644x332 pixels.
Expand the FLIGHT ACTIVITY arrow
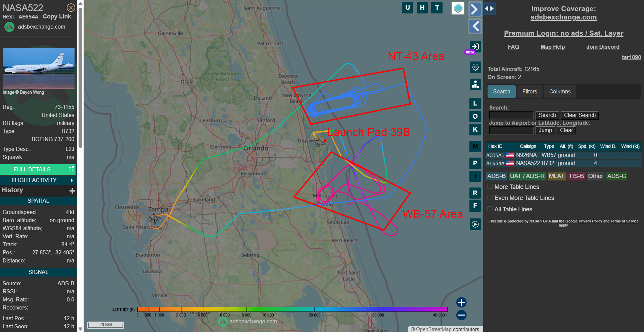(72, 180)
